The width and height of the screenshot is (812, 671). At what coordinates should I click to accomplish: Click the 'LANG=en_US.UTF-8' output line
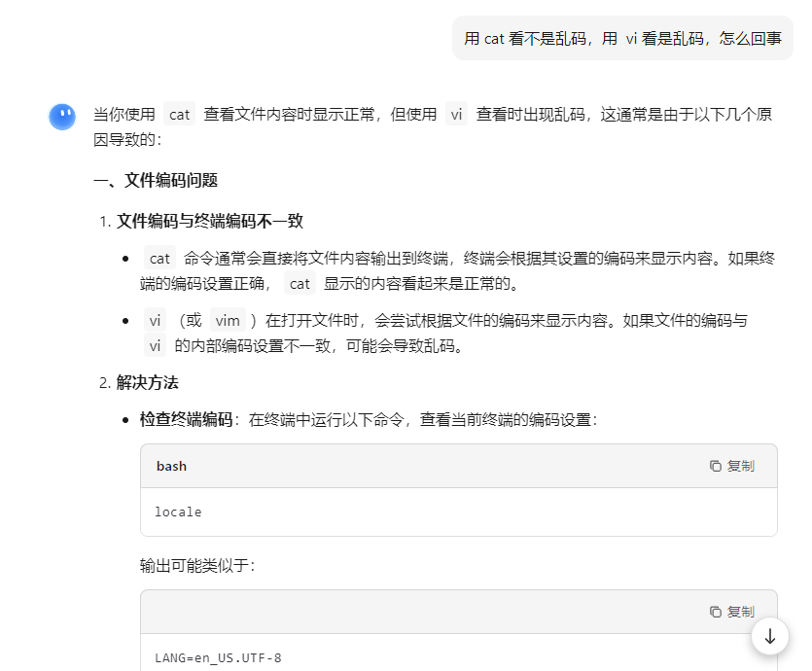(218, 658)
